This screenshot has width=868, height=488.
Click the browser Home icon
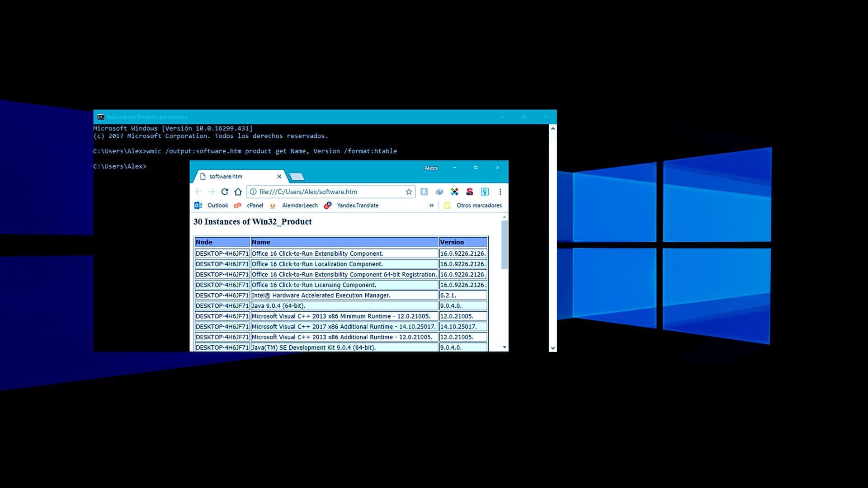[x=238, y=192]
